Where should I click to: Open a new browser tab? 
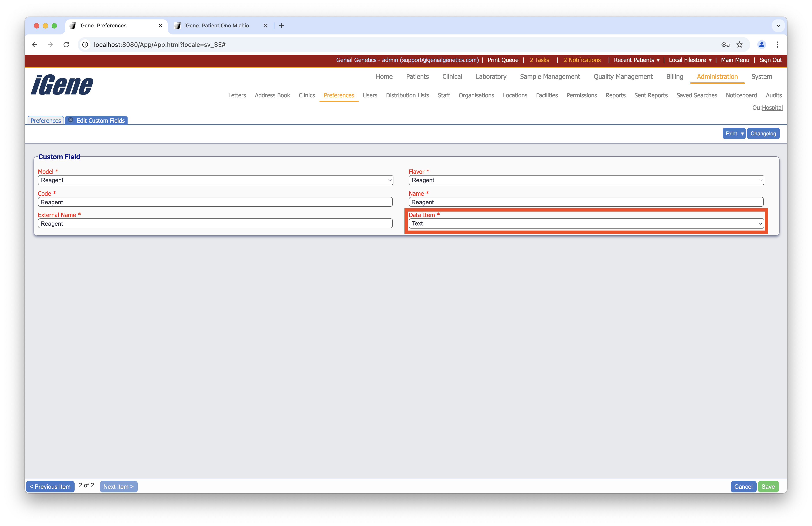[282, 26]
